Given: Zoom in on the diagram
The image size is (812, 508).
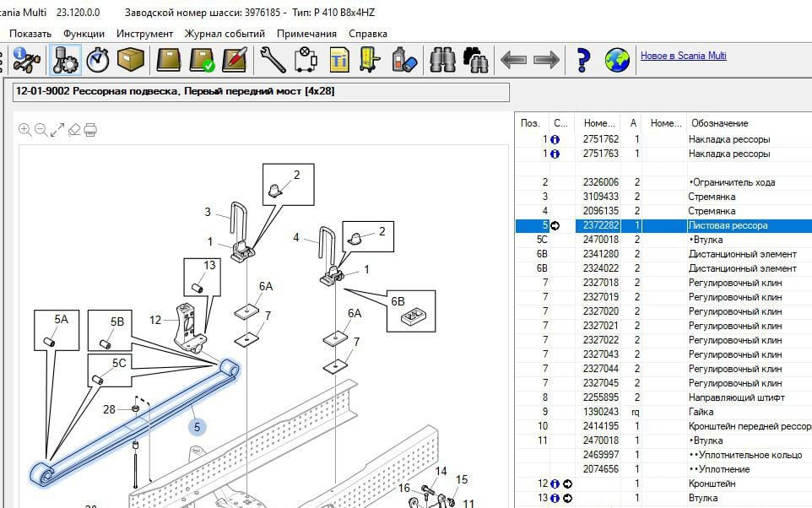Looking at the screenshot, I should (x=24, y=130).
